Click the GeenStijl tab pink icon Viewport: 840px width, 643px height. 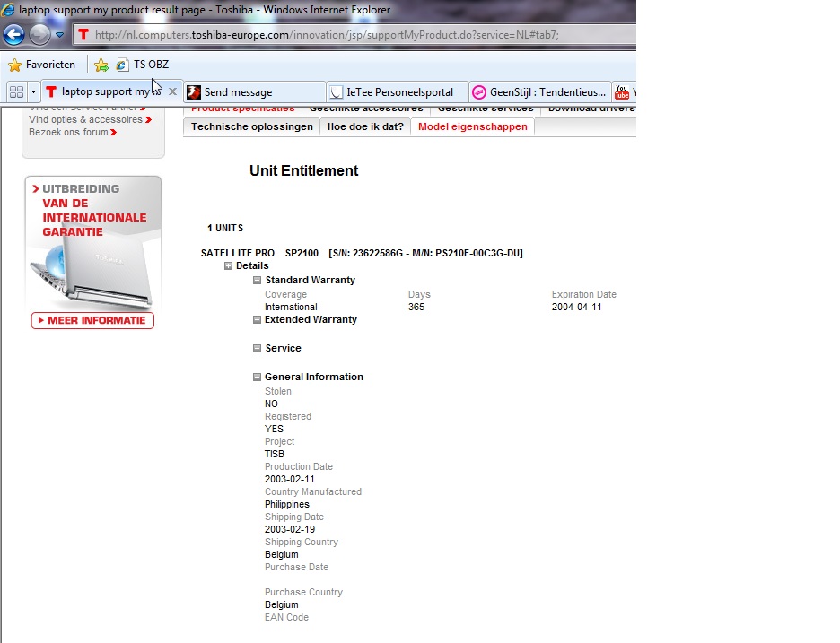479,92
